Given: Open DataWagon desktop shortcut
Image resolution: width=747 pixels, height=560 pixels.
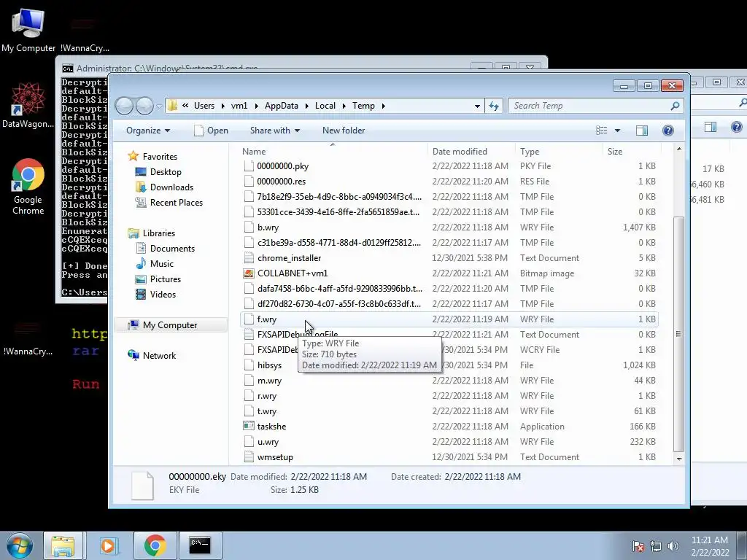Looking at the screenshot, I should [x=28, y=105].
